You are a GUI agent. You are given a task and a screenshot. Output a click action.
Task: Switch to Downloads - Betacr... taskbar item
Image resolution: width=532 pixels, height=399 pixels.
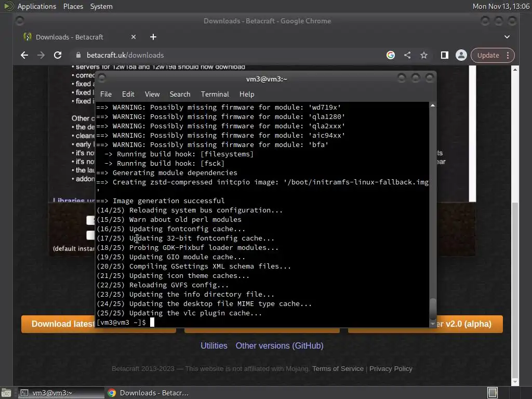tap(148, 393)
